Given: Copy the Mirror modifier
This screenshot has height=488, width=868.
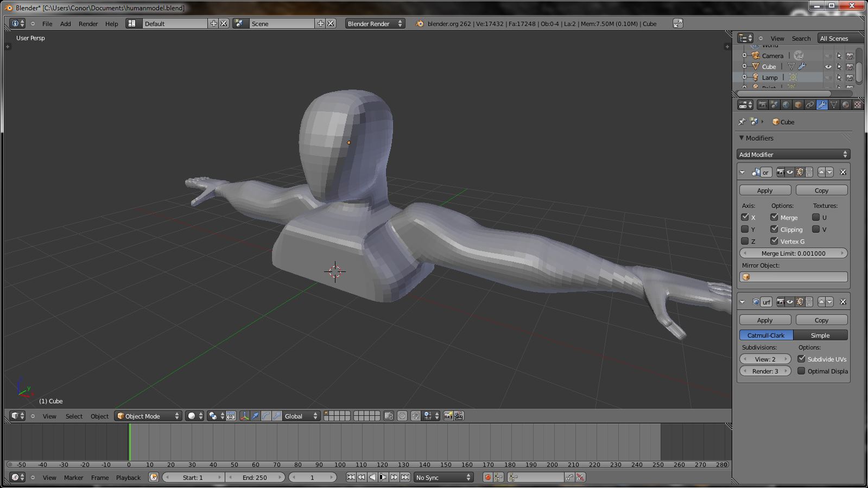Looking at the screenshot, I should click(x=821, y=191).
